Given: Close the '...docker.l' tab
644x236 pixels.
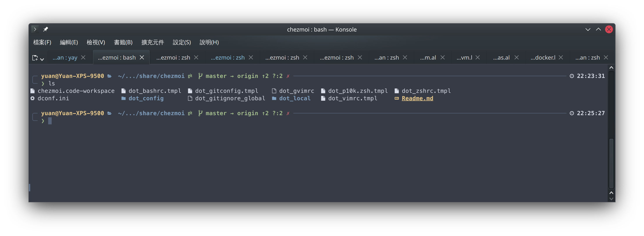Looking at the screenshot, I should (x=561, y=58).
